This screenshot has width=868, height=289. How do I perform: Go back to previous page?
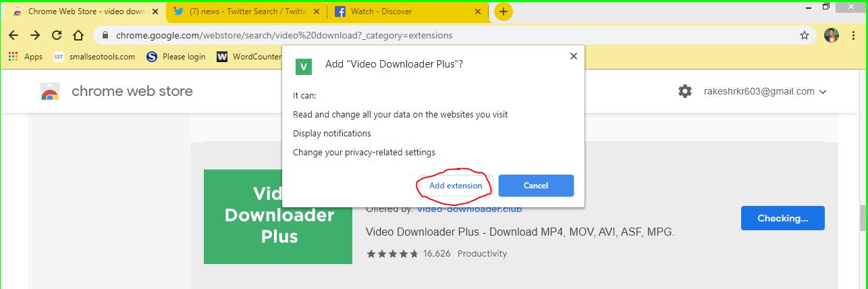[13, 35]
